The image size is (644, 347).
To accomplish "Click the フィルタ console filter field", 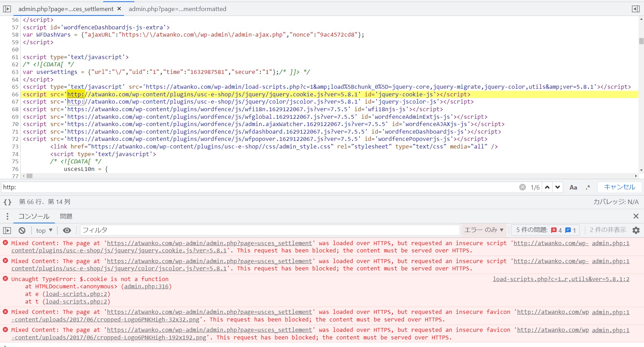I will click(x=270, y=230).
